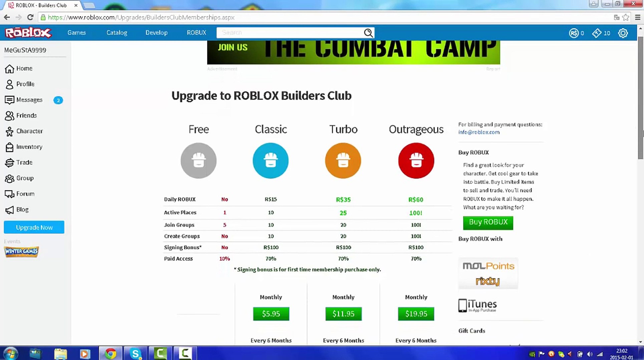Screen dimensions: 644x360
Task: Click the Friends sidebar icon
Action: pyautogui.click(x=9, y=115)
